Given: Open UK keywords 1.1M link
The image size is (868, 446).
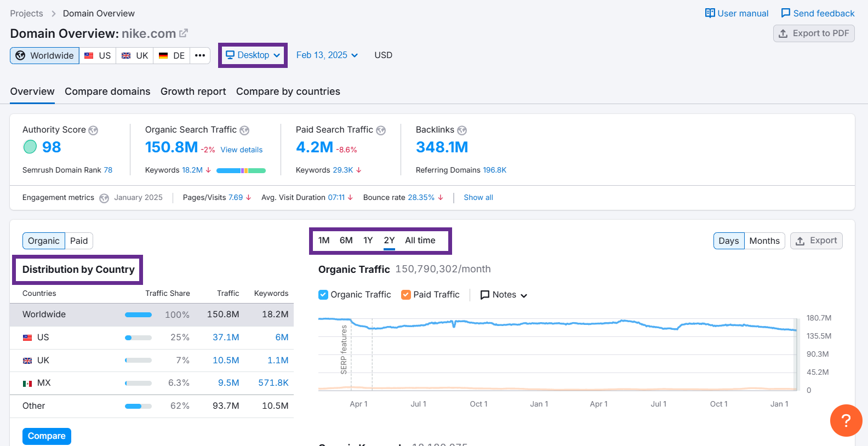Looking at the screenshot, I should click(x=278, y=361).
